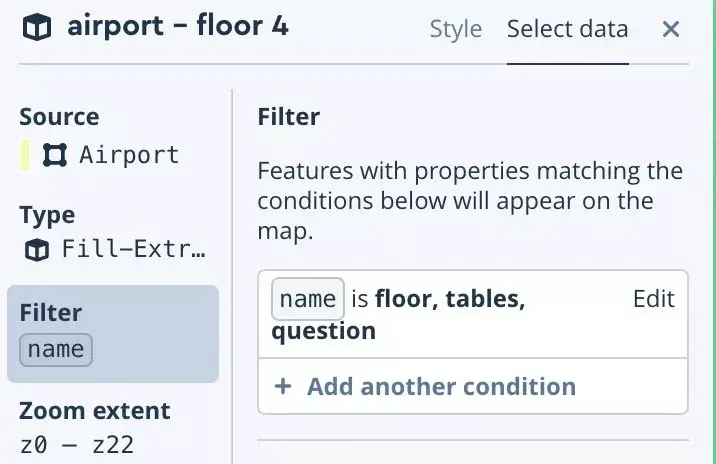Expand the Fill-Extr… layer type option
The image size is (716, 464).
(134, 250)
